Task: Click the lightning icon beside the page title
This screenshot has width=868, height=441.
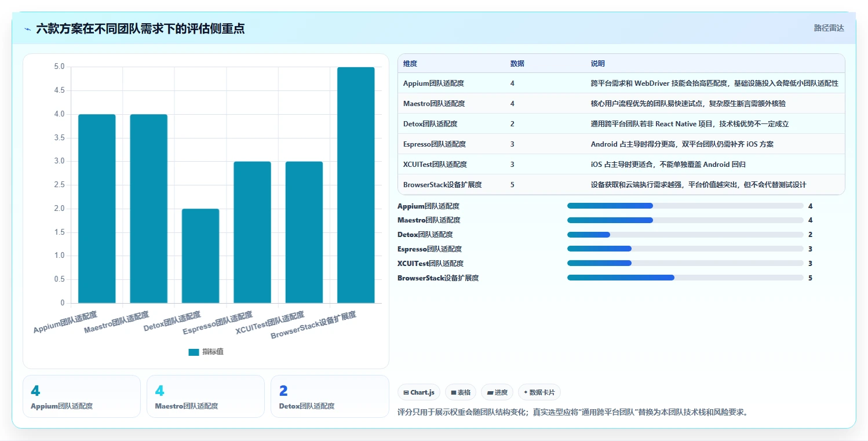Action: click(28, 29)
